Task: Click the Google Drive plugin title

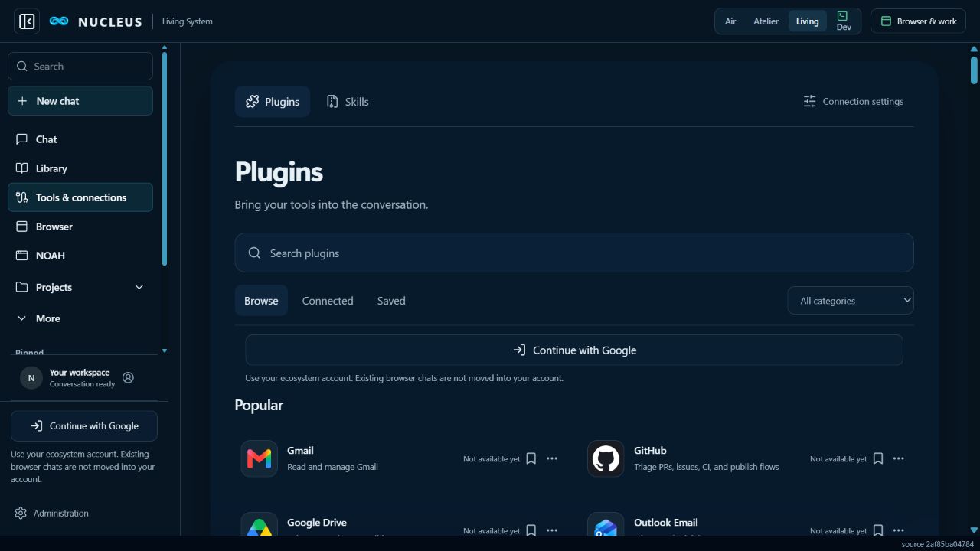Action: (x=317, y=522)
